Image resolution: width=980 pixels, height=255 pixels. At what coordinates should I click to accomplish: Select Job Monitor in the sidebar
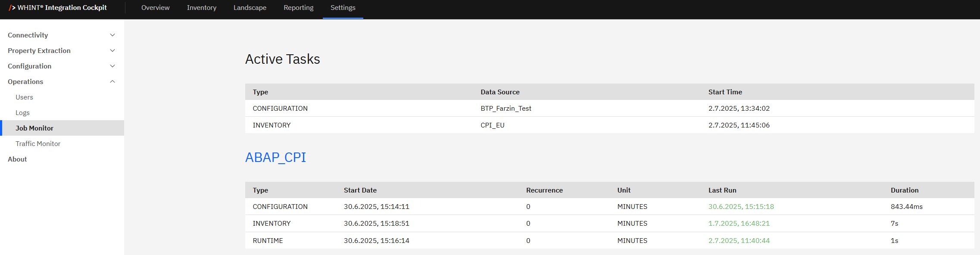click(34, 128)
